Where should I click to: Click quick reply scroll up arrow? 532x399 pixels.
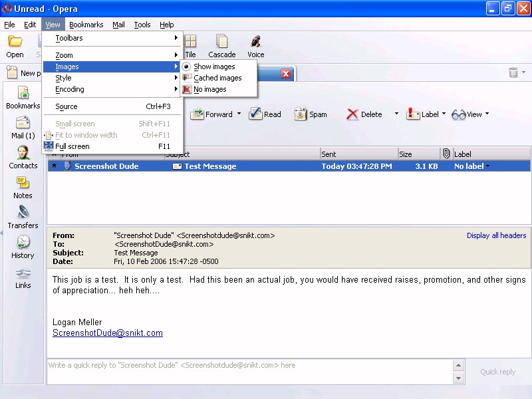458,365
